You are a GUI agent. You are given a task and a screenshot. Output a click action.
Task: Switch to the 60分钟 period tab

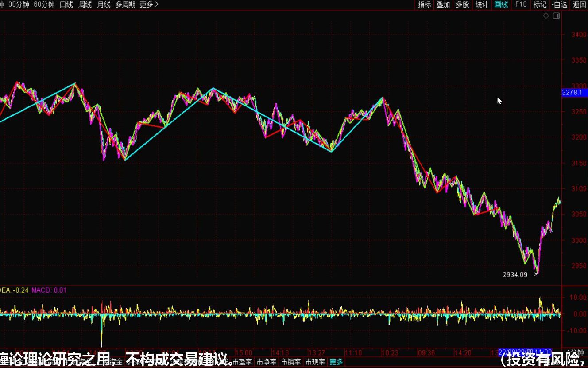pos(44,4)
